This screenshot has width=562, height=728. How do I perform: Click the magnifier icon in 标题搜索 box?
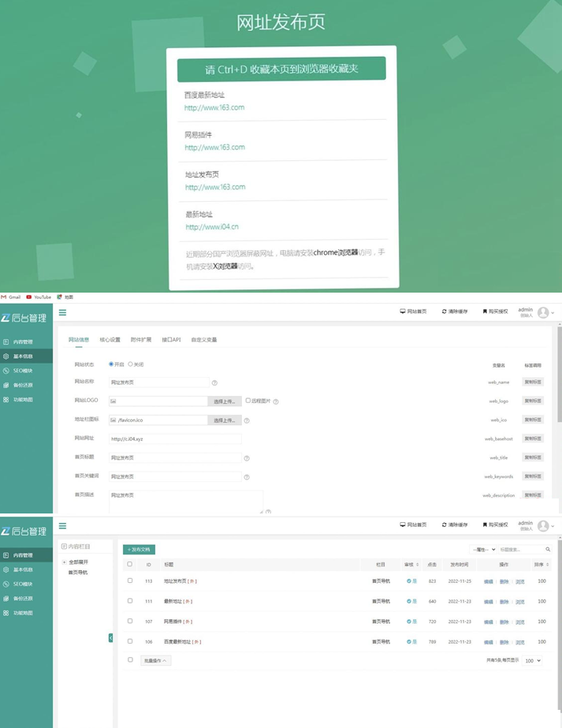[x=549, y=549]
